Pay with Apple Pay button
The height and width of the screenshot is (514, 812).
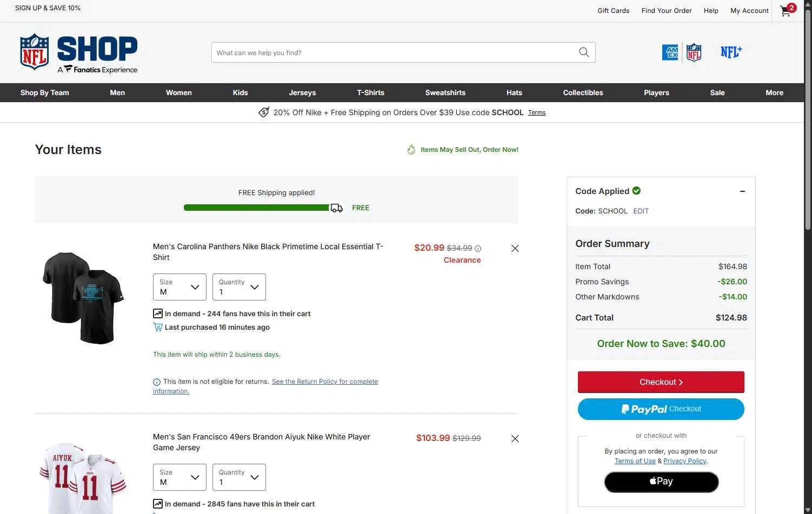pos(661,482)
